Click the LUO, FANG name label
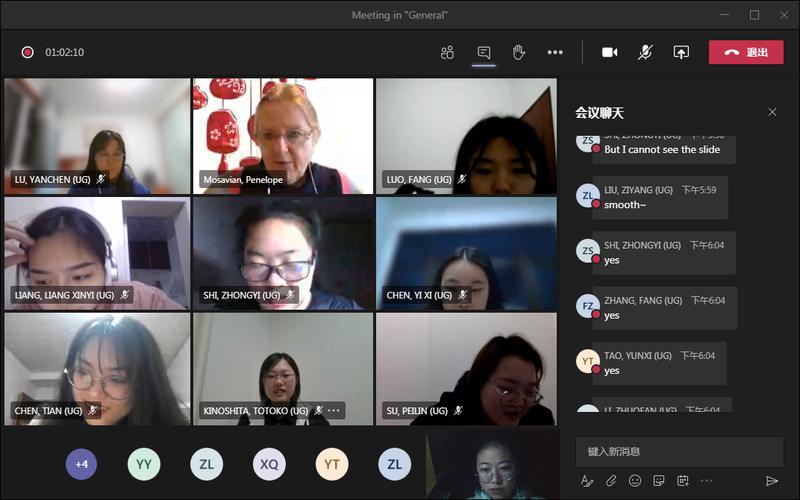The image size is (800, 500). coord(419,180)
